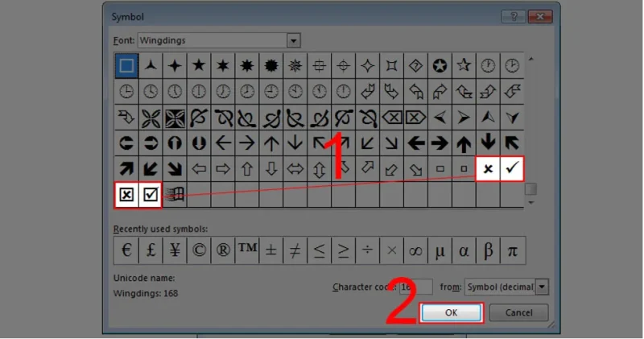
Task: Select the pi symbol from recent symbols
Action: (512, 250)
